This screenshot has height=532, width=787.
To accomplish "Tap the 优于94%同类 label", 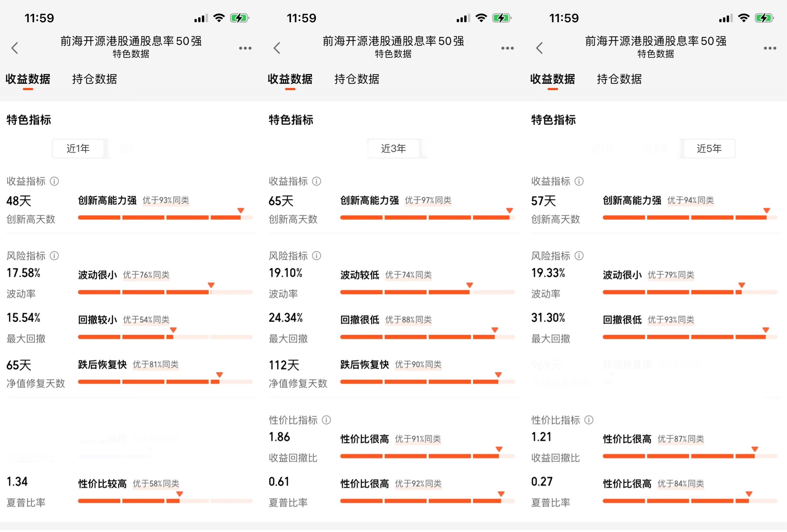I will click(691, 200).
